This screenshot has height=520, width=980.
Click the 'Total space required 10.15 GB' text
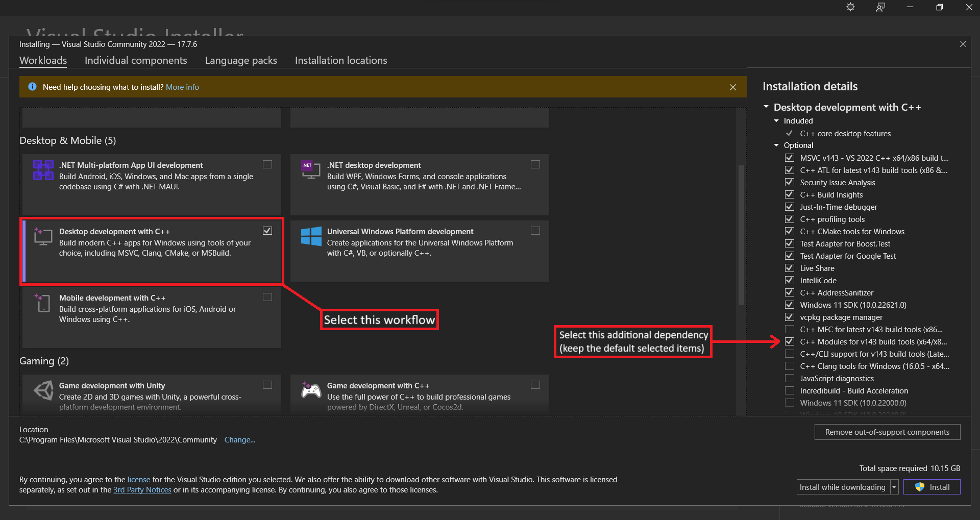click(910, 468)
